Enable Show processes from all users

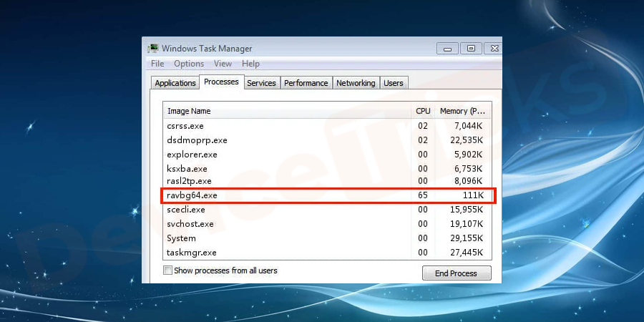tap(167, 270)
